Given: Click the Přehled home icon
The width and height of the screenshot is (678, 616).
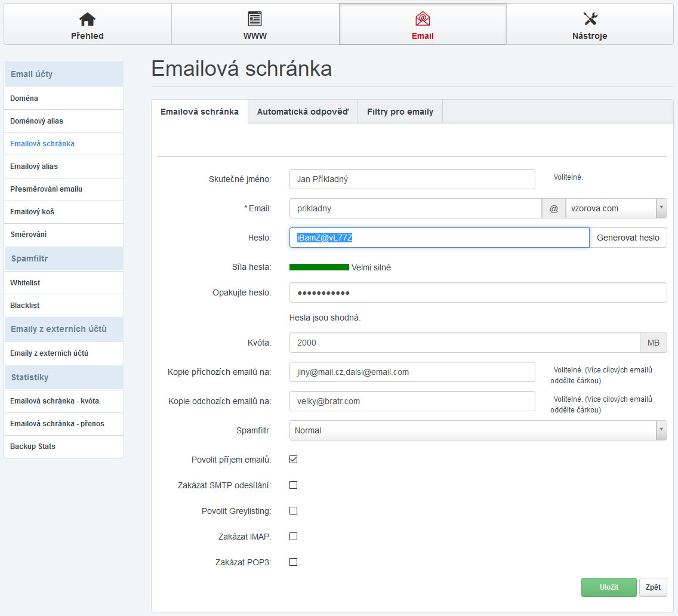Looking at the screenshot, I should pos(87,19).
